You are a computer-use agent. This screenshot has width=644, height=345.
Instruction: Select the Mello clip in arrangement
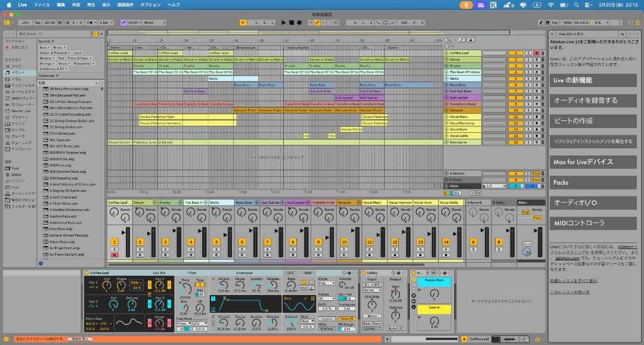(x=233, y=78)
